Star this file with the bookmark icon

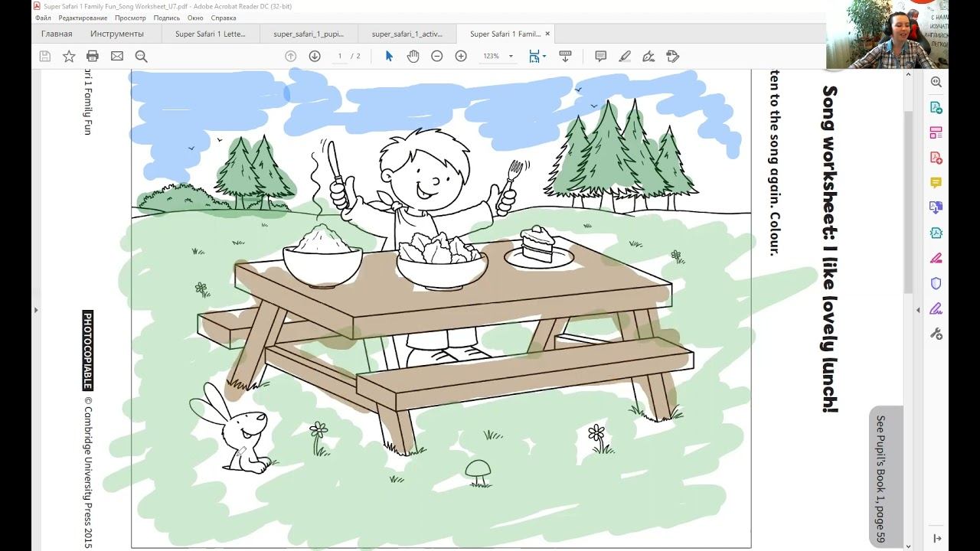[69, 56]
